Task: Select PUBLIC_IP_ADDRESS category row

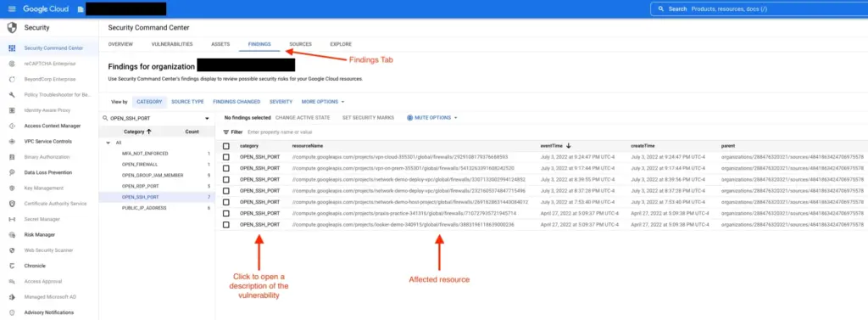Action: (x=157, y=208)
